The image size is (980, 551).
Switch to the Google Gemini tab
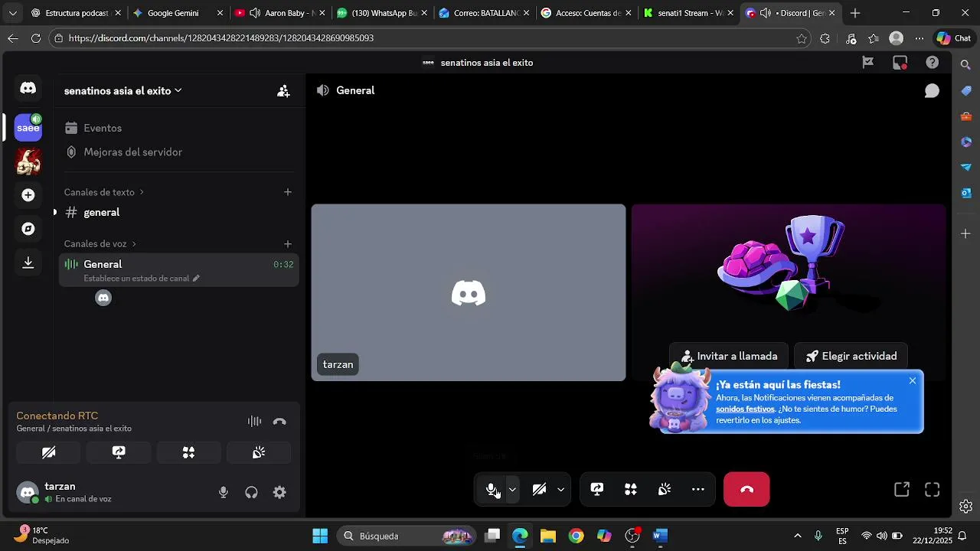(x=178, y=13)
